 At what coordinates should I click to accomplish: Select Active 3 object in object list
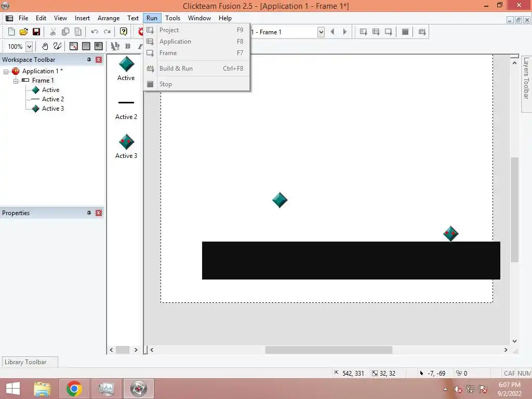pyautogui.click(x=126, y=147)
